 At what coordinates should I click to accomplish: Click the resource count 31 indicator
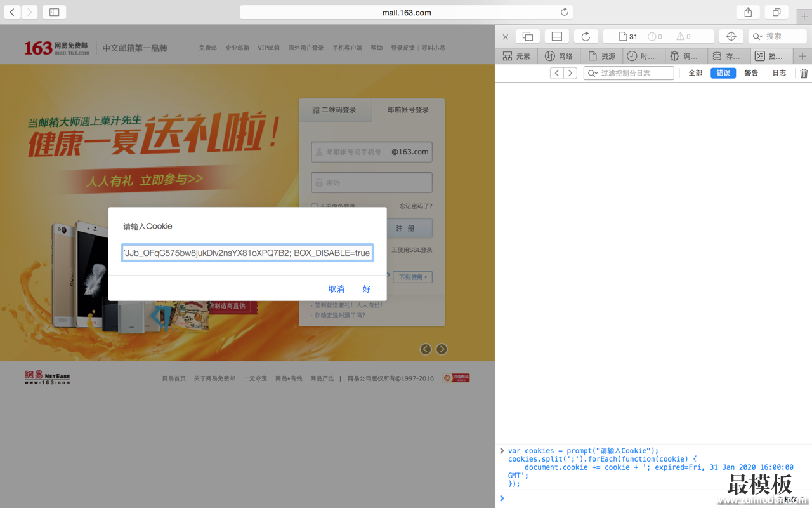[628, 37]
